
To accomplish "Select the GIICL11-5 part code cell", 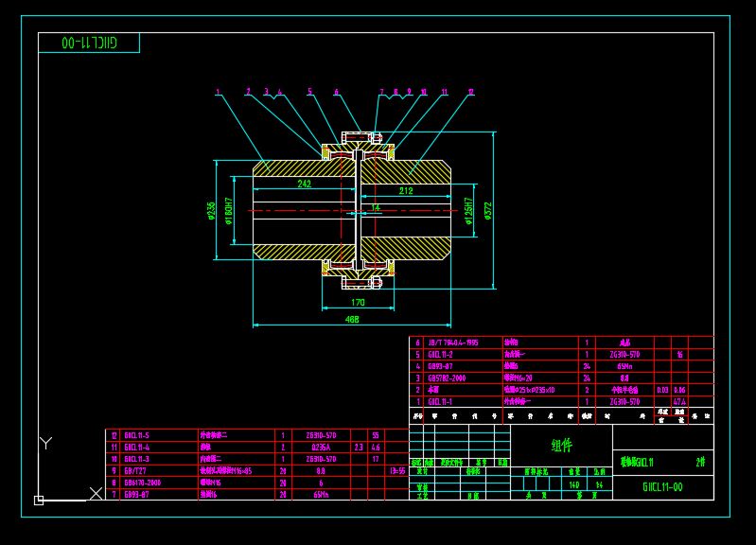I will (x=136, y=435).
